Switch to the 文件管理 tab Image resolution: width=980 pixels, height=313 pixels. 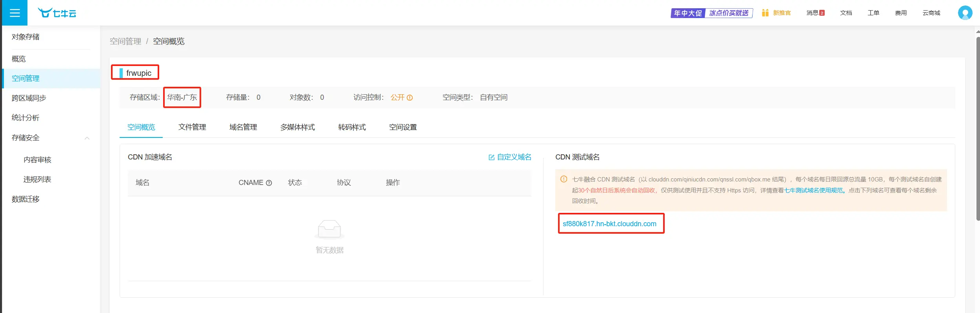point(192,127)
